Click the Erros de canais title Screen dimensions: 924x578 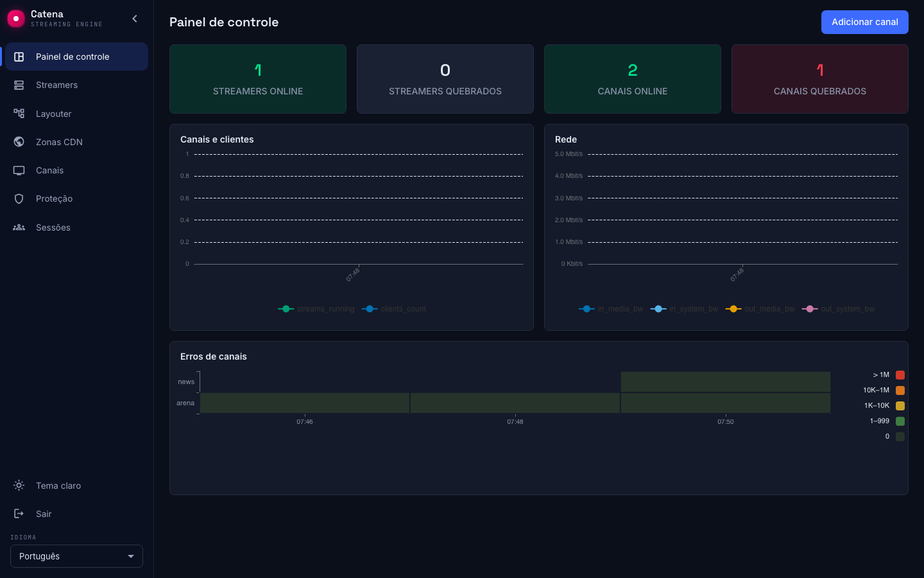coord(214,356)
